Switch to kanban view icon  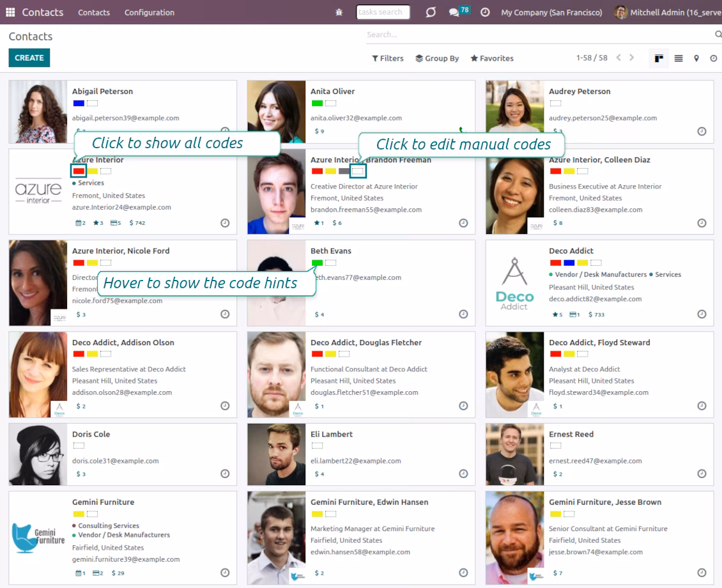click(x=659, y=58)
